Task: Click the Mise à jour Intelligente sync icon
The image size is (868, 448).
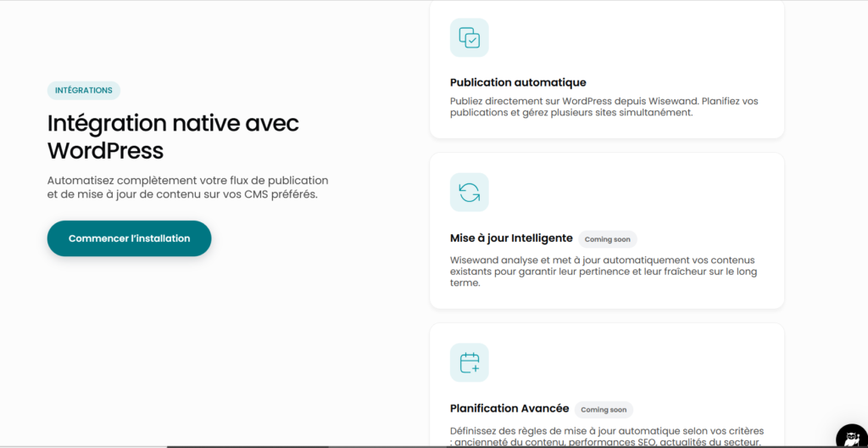Action: [x=469, y=193]
